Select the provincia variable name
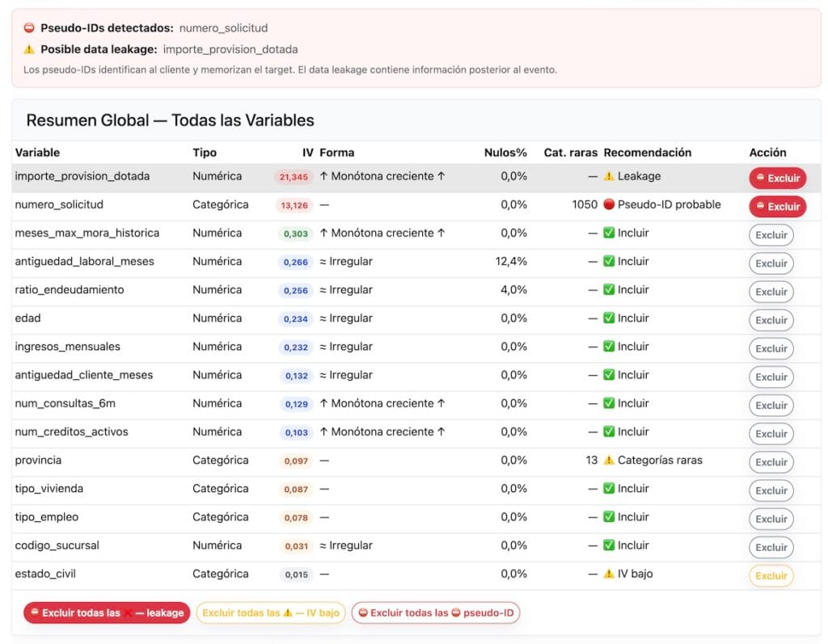The width and height of the screenshot is (828, 644). 38,461
